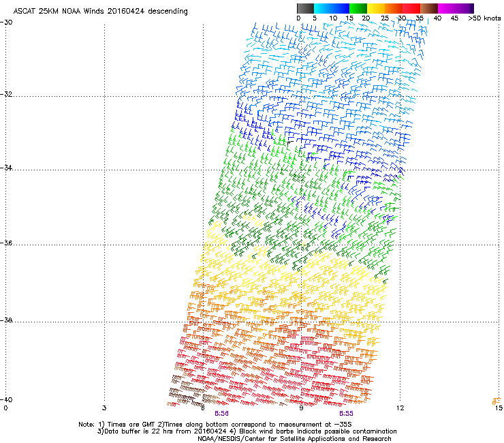The image size is (504, 443).
Task: Click the '45' color bar label
Action: click(x=454, y=18)
